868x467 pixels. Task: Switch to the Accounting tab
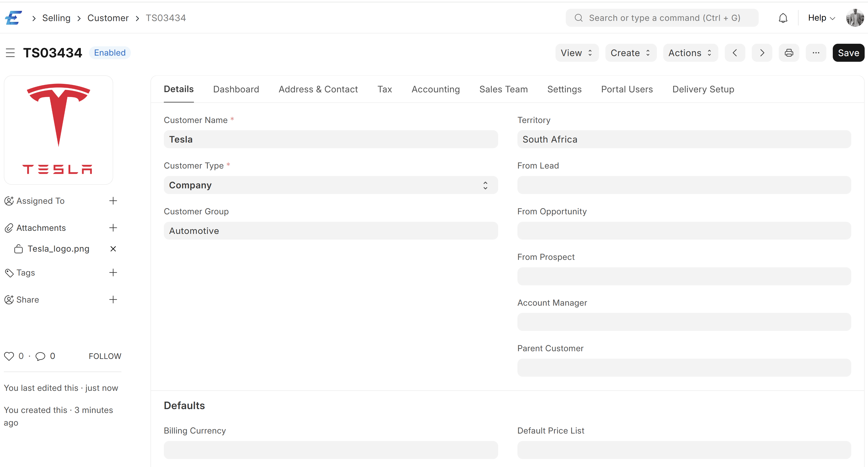coord(435,89)
